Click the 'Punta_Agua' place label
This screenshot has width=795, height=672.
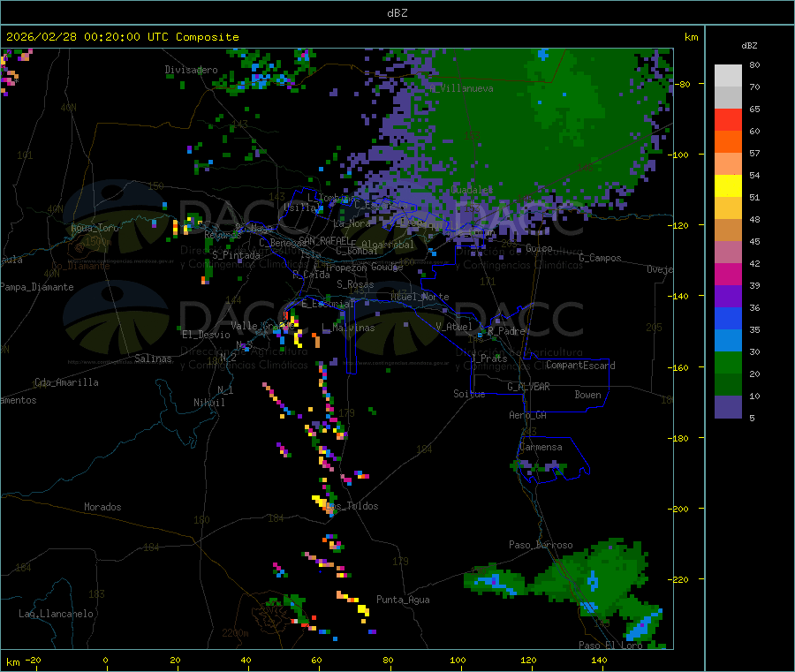pos(403,600)
